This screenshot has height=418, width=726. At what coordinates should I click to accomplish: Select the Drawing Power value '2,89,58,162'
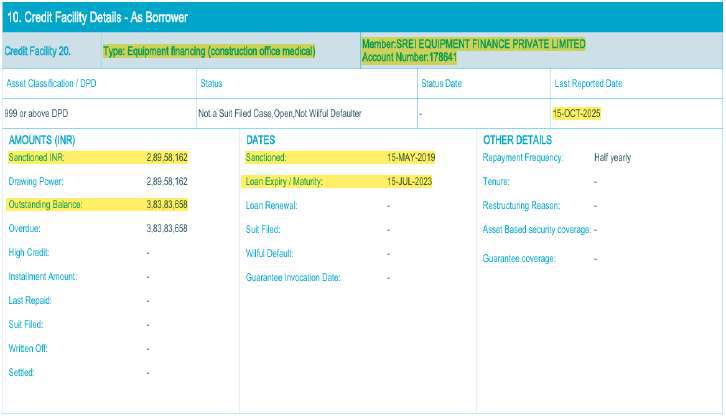pyautogui.click(x=167, y=181)
